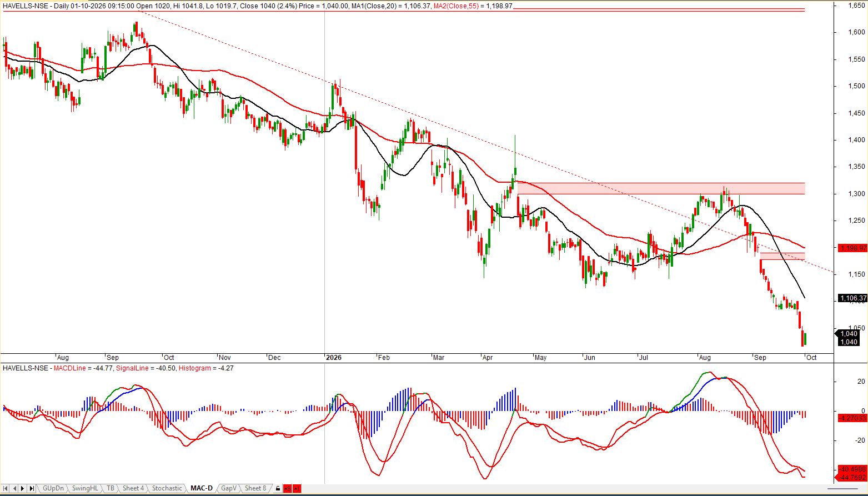Click the 1,650 price axis label
868x496 pixels.
click(856, 5)
